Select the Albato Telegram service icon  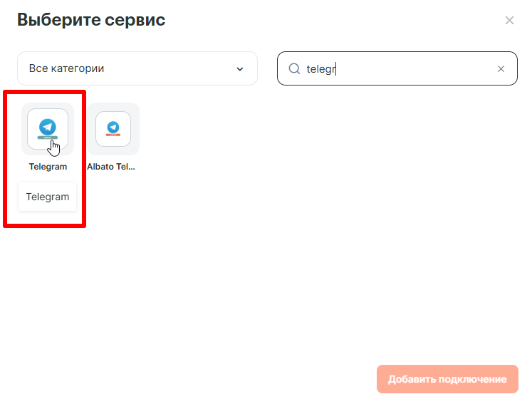[x=113, y=129]
